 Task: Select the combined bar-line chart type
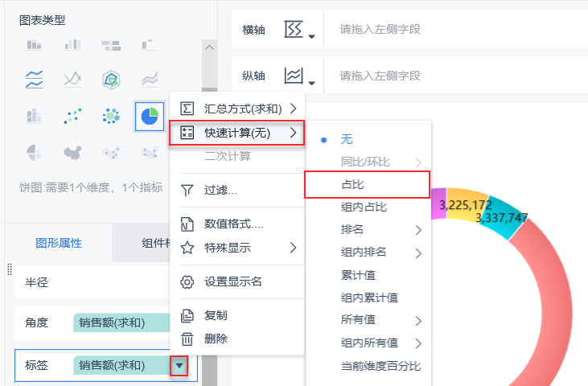[34, 116]
